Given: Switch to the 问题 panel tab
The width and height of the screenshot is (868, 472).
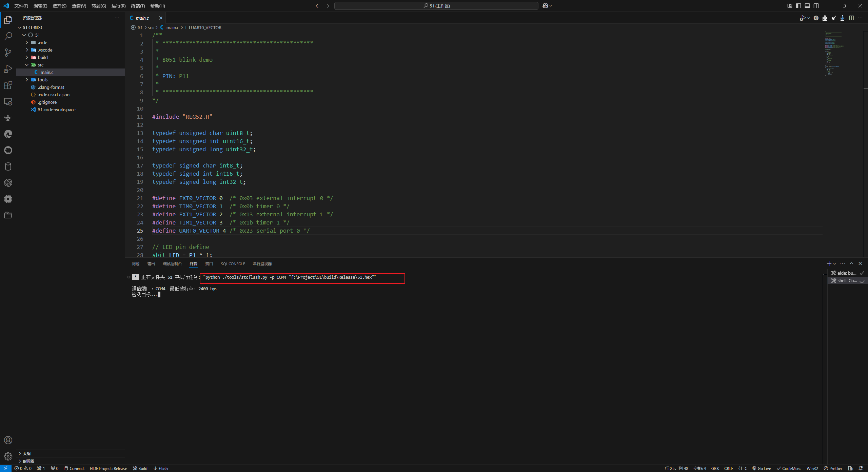Looking at the screenshot, I should pyautogui.click(x=135, y=264).
